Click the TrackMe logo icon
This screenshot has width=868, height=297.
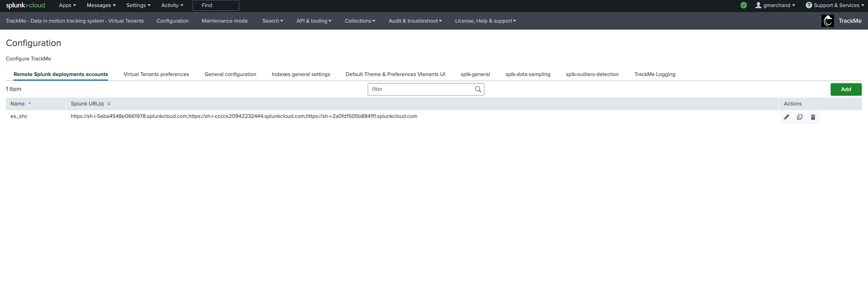[x=827, y=21]
